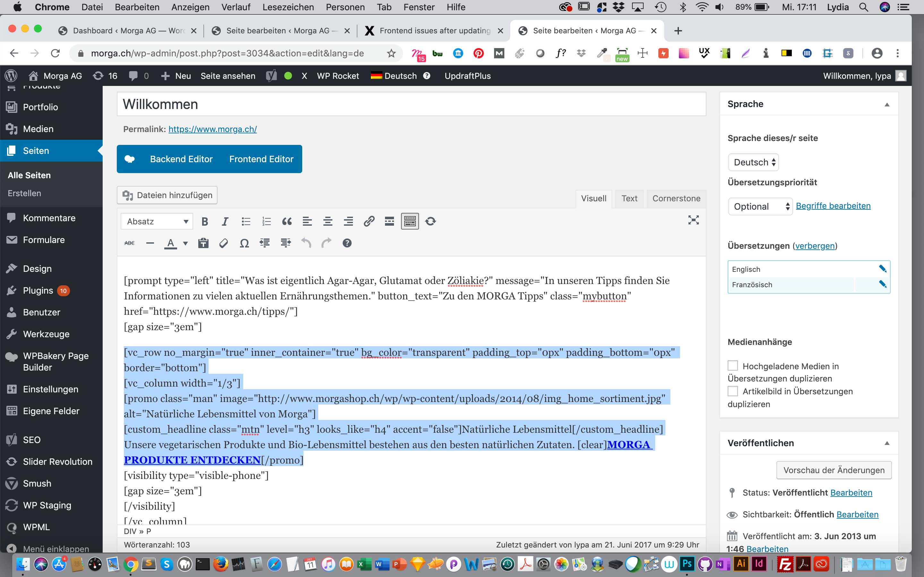Image resolution: width=924 pixels, height=577 pixels.
Task: Open the Absatz paragraph format dropdown
Action: [157, 221]
